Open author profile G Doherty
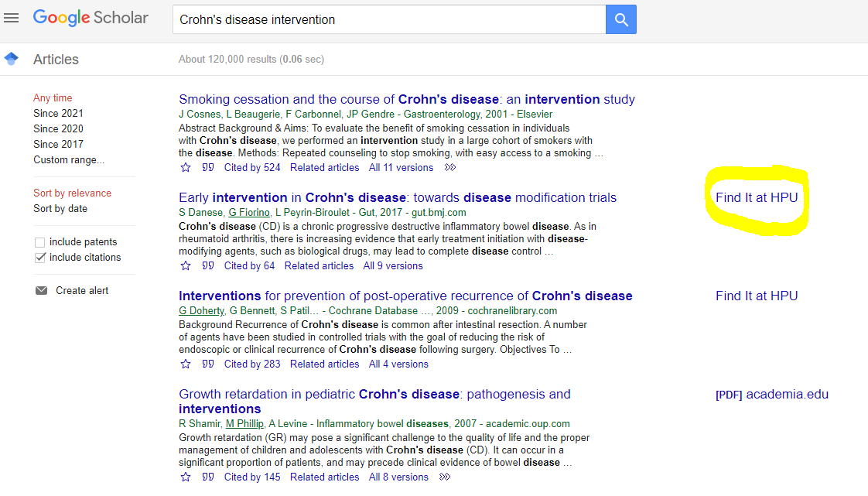 (x=201, y=310)
